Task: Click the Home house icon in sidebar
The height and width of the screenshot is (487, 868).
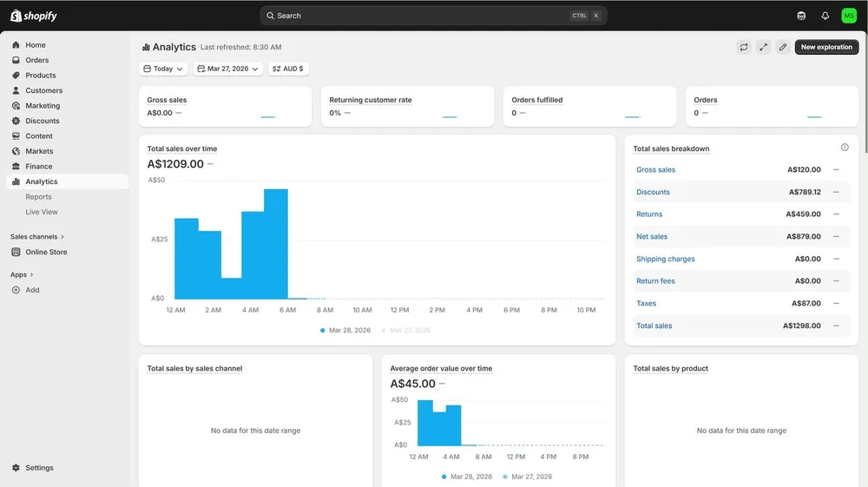Action: click(16, 45)
